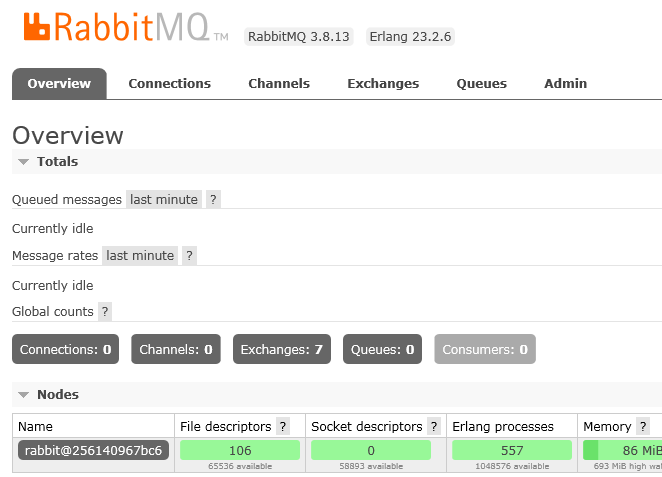Open the Admin tab
The image size is (662, 477).
[565, 84]
